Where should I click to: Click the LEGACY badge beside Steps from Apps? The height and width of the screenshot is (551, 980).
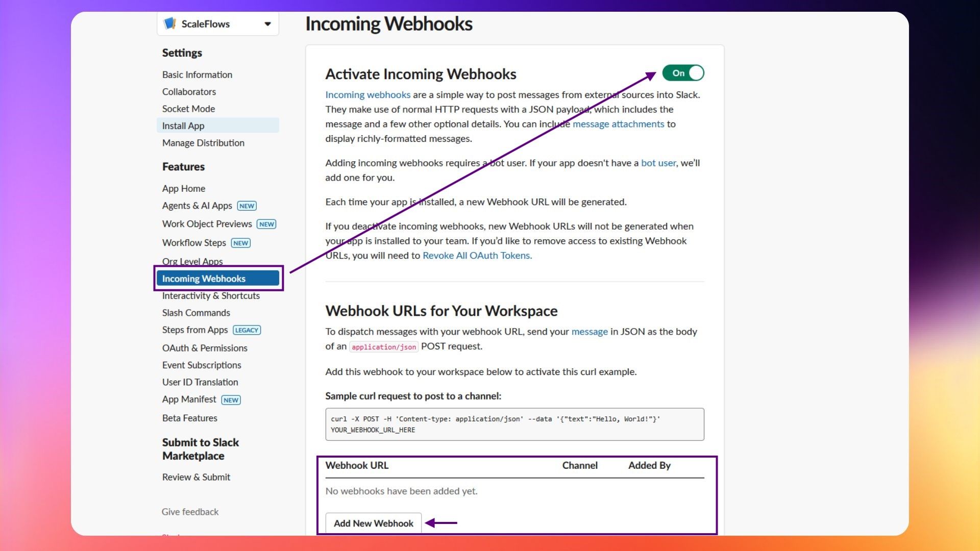tap(247, 330)
